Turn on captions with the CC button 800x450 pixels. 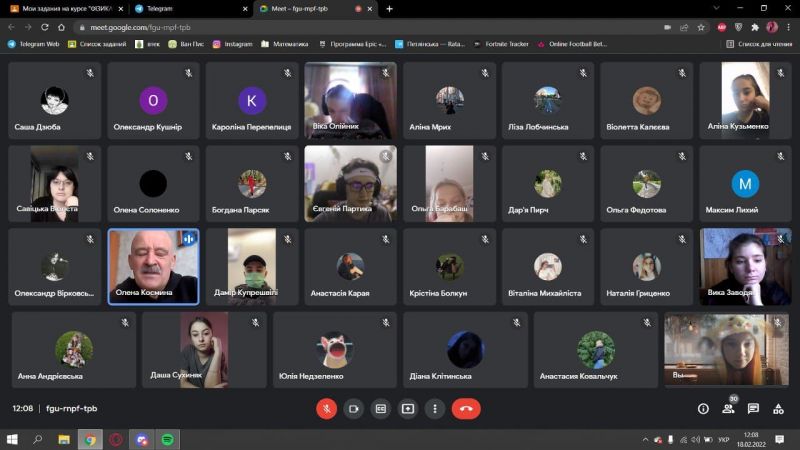coord(381,409)
